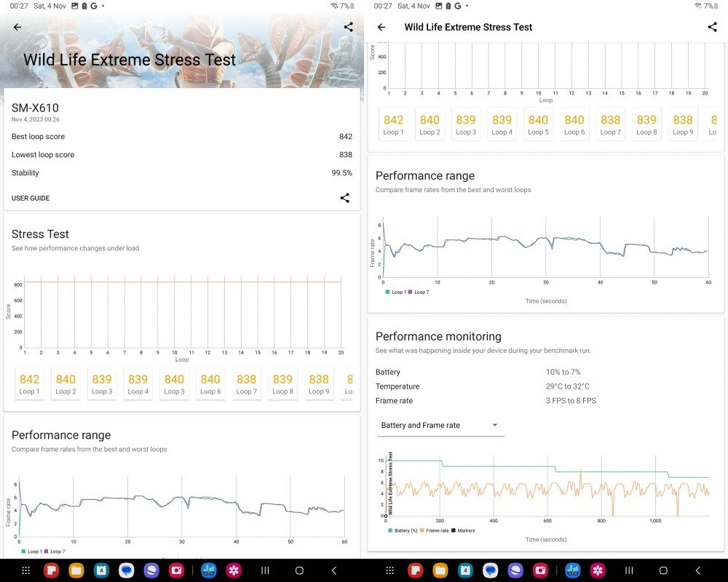Click the SM-X610 device name
This screenshot has width=728, height=582.
[35, 108]
